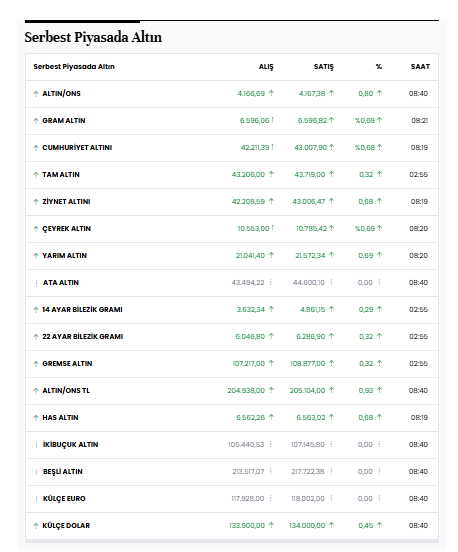Click the arrow after TAM ALTIN sell price 43.719,00

pos(331,174)
